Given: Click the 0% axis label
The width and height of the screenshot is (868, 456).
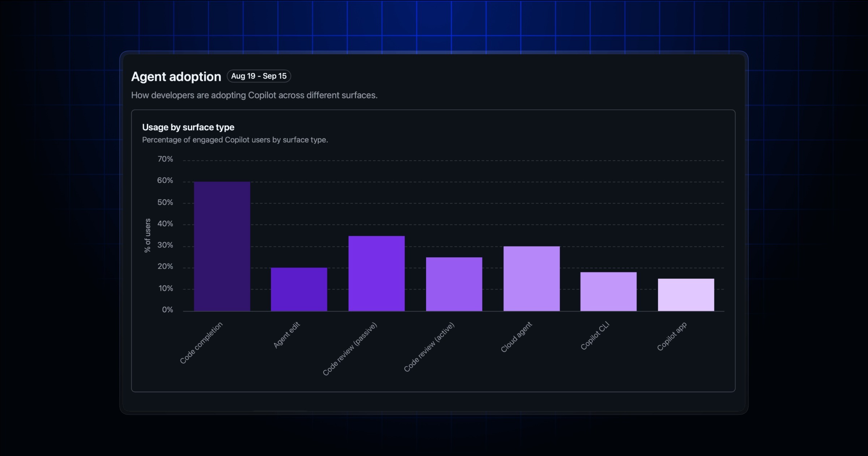Looking at the screenshot, I should click(167, 310).
